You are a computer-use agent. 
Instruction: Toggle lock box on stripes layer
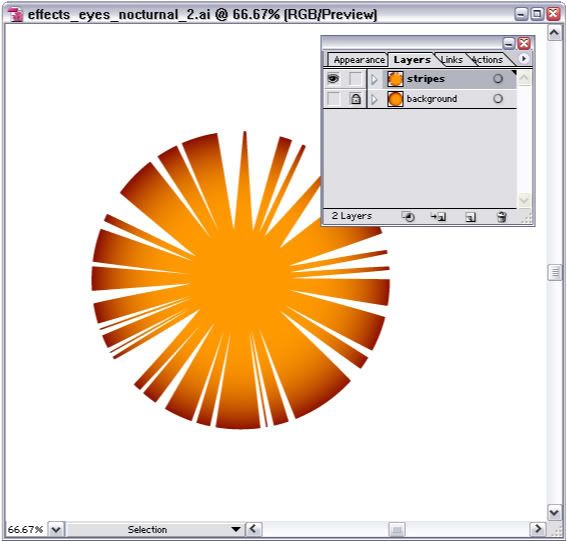pyautogui.click(x=355, y=78)
